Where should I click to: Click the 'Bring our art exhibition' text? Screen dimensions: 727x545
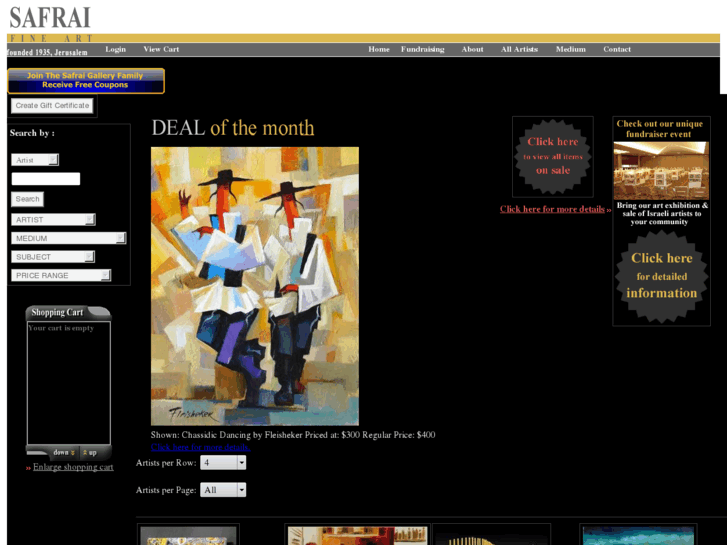[x=662, y=213]
